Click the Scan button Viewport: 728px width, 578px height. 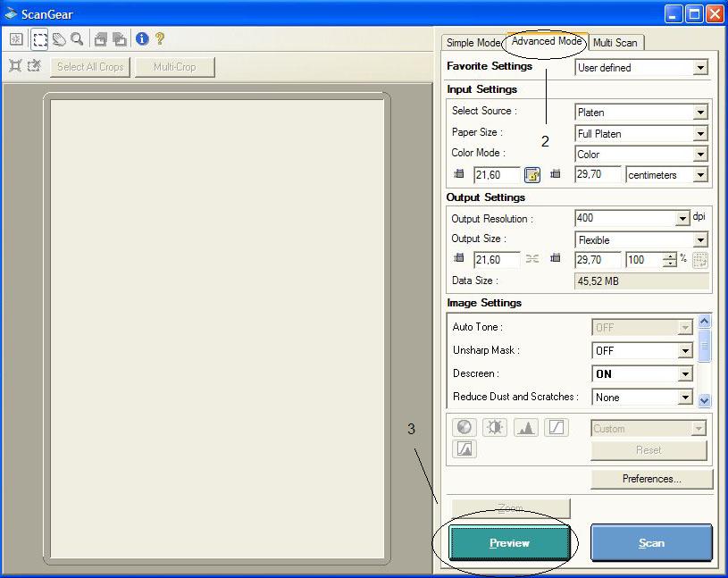coord(651,543)
